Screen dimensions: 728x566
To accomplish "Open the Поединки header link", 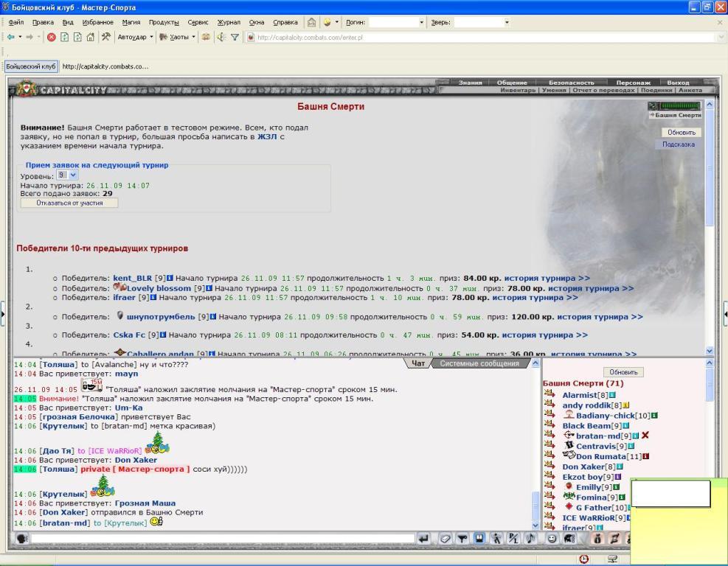I will point(656,90).
